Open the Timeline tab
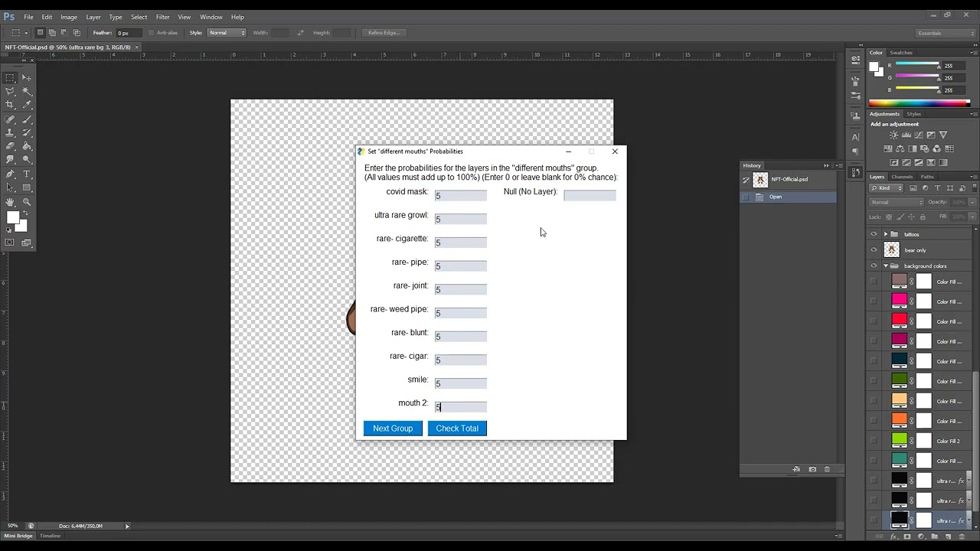 pos(51,536)
